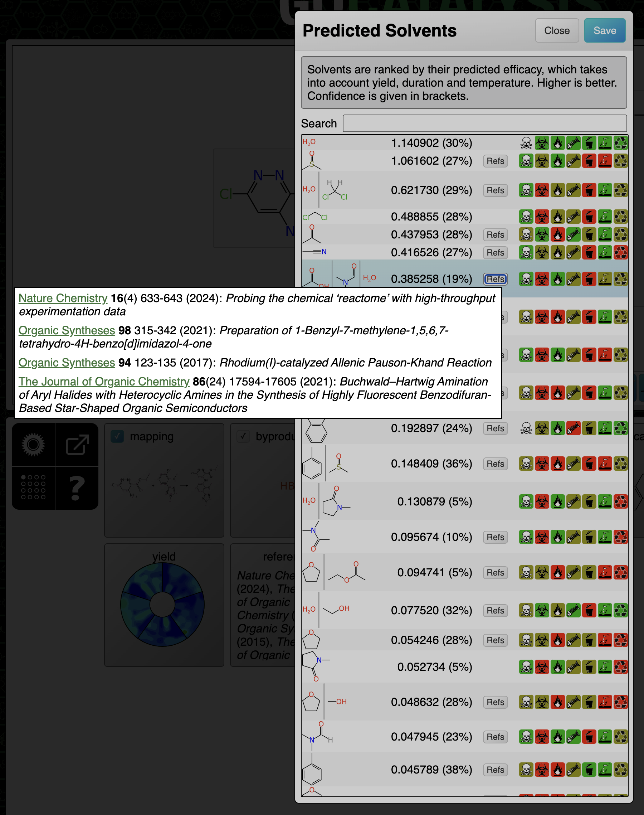This screenshot has height=815, width=644.
Task: Show Refs for the toluene row
Action: coord(495,770)
